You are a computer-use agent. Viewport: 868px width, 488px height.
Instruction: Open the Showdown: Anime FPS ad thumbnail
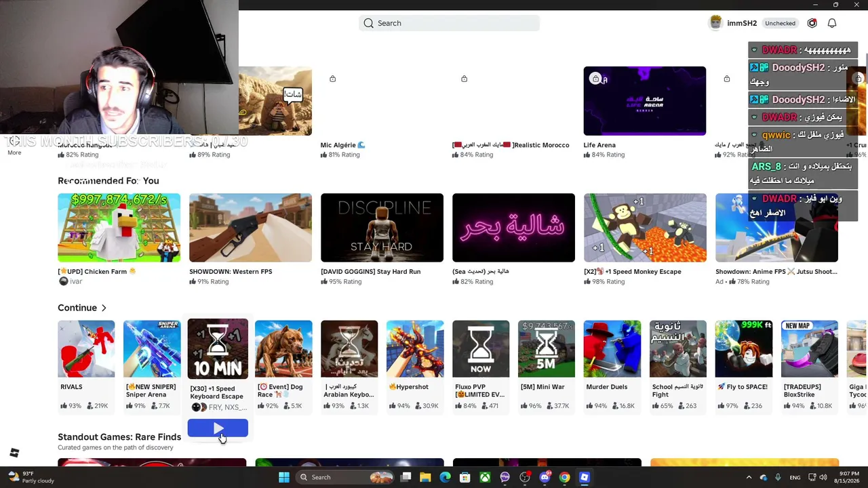coord(776,228)
